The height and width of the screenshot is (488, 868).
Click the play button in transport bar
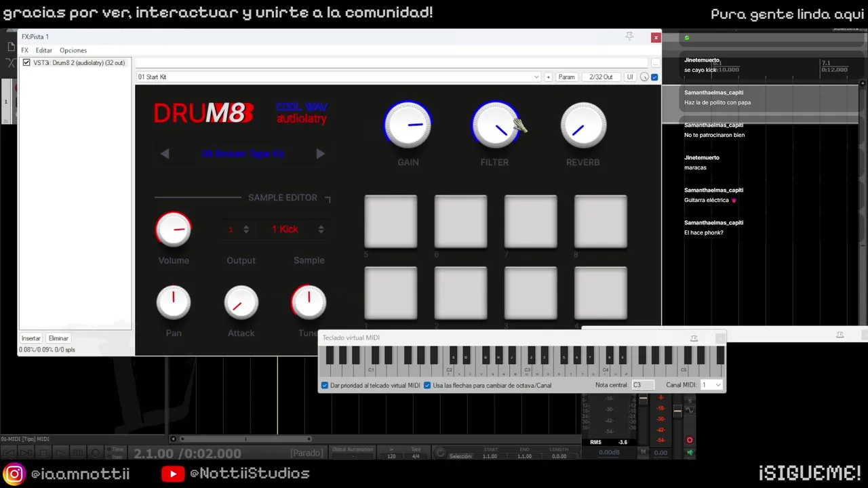60,453
